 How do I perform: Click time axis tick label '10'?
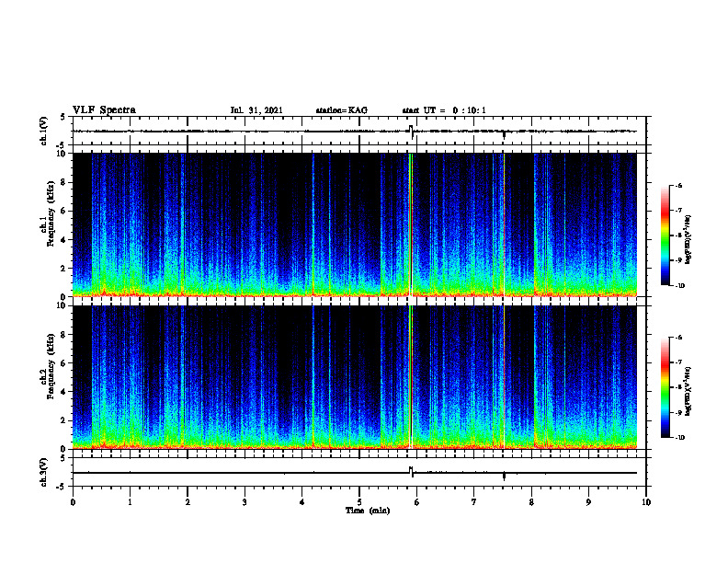[646, 502]
